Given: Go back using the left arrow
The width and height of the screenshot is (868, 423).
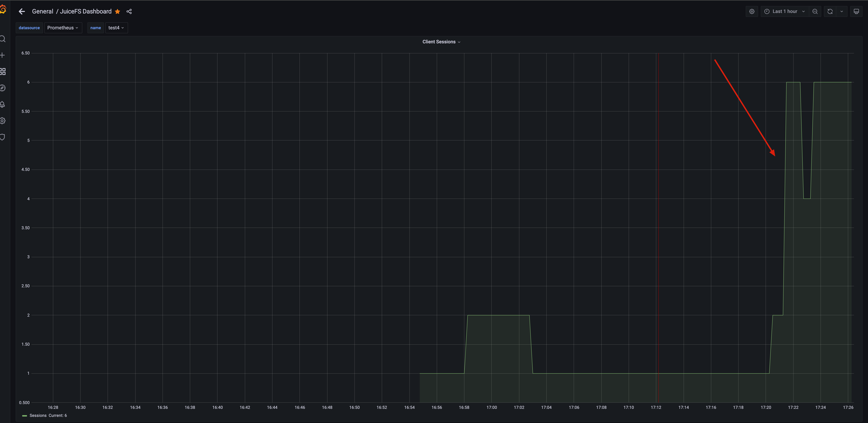Looking at the screenshot, I should tap(22, 11).
